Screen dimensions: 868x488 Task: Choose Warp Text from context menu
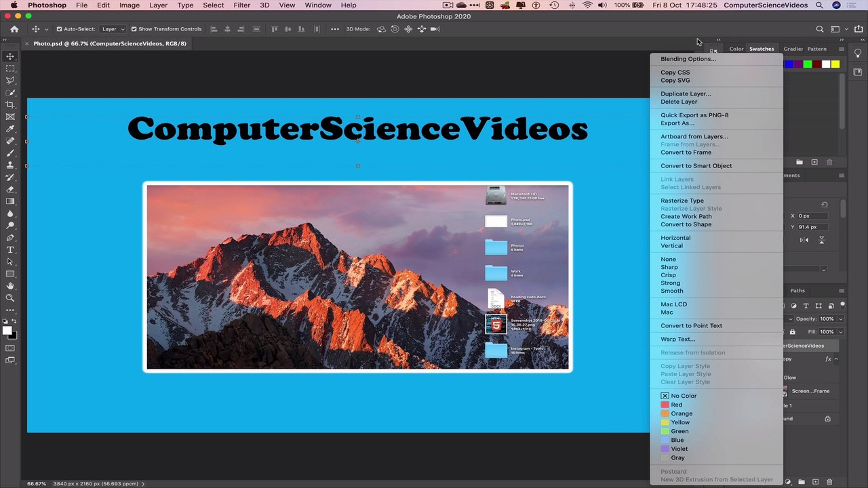678,340
